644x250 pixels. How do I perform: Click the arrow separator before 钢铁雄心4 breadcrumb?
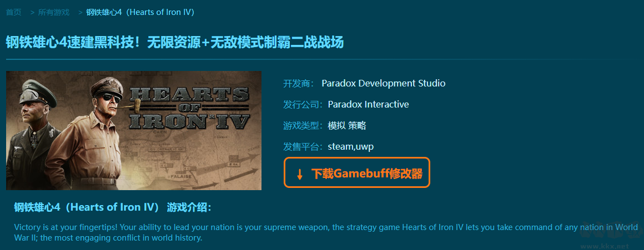[80, 12]
